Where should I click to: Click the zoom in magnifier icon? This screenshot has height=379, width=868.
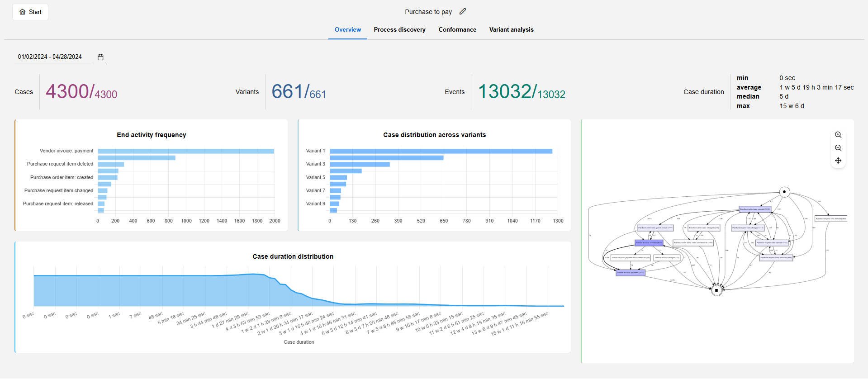[x=838, y=135]
